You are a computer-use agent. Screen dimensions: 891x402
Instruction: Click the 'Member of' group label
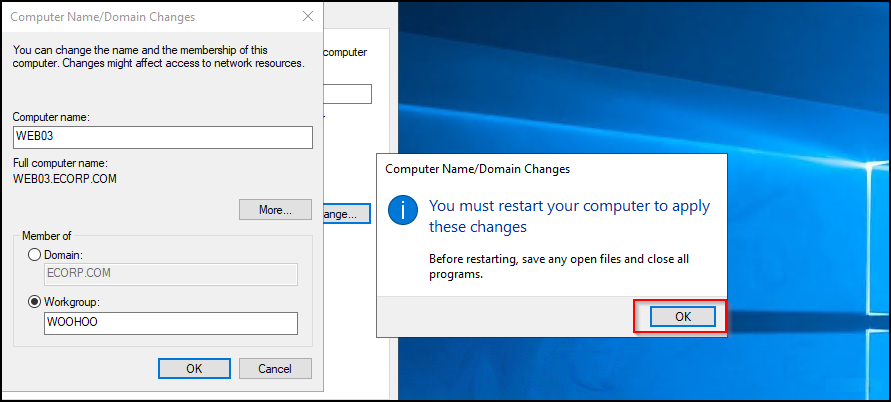(46, 236)
